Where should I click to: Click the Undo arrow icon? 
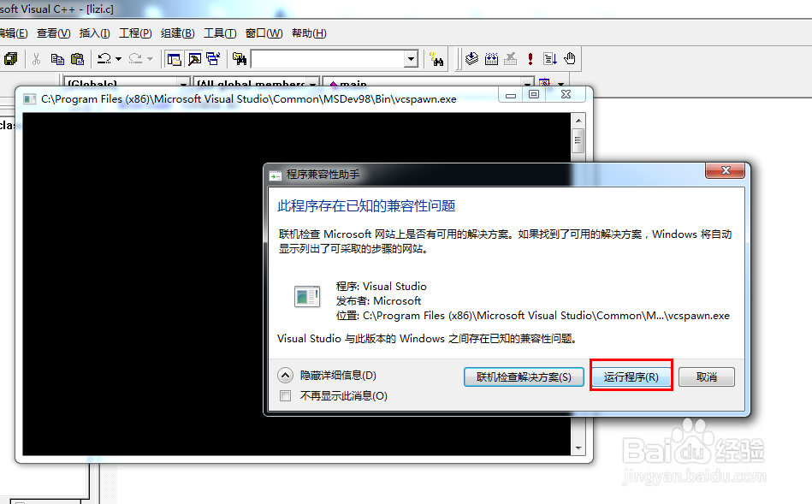click(x=104, y=59)
